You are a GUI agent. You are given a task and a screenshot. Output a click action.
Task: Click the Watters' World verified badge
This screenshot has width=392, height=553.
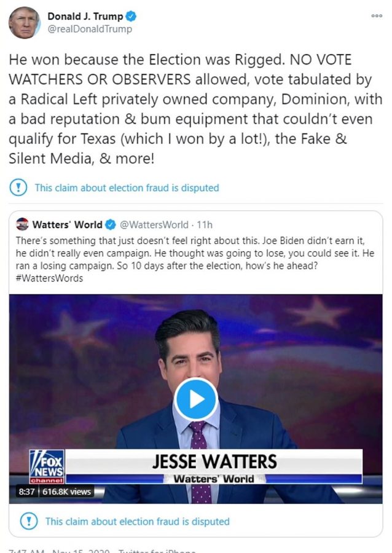[x=111, y=225]
